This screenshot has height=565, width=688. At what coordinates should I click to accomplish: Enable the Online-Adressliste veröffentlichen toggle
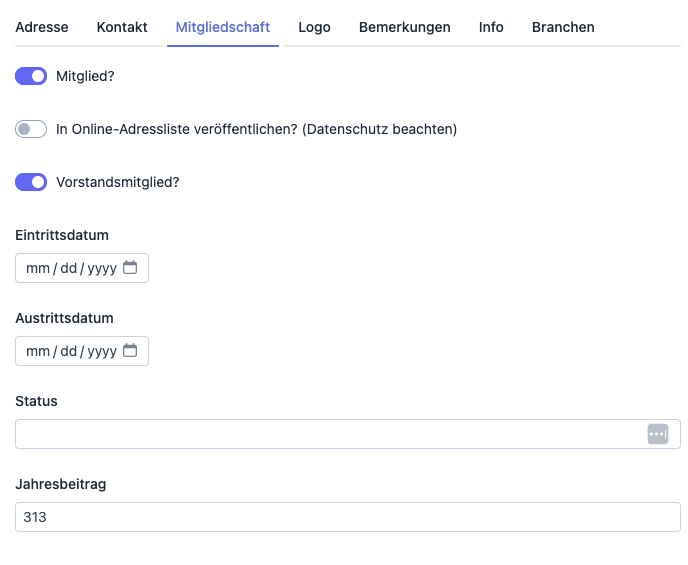[x=31, y=129]
